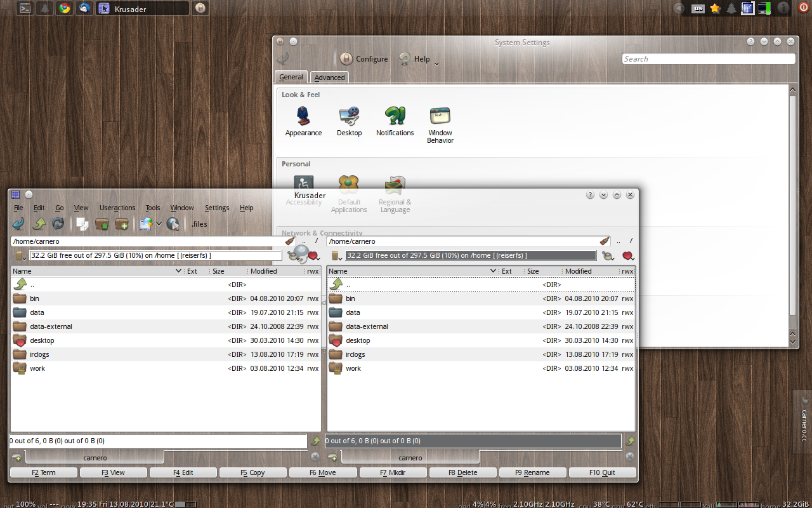Click the F8 Delete button
812x508 pixels.
462,472
